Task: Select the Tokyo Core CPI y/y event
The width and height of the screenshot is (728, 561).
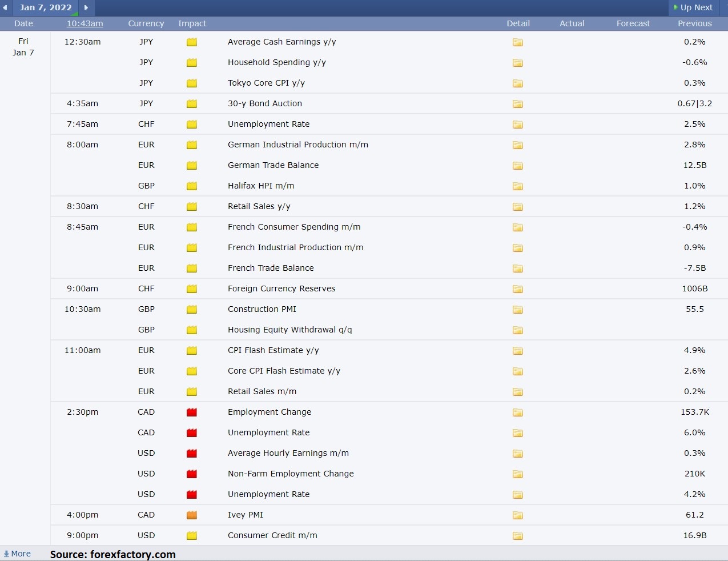Action: (266, 83)
